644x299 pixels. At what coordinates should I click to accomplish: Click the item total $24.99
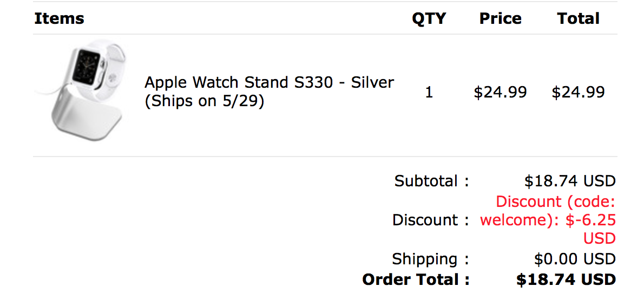click(579, 92)
